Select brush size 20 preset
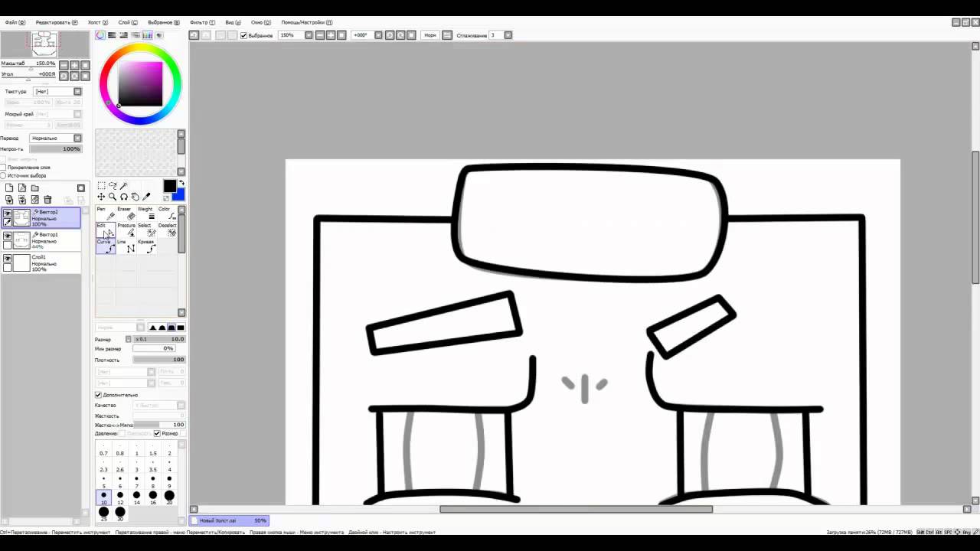 [x=169, y=497]
